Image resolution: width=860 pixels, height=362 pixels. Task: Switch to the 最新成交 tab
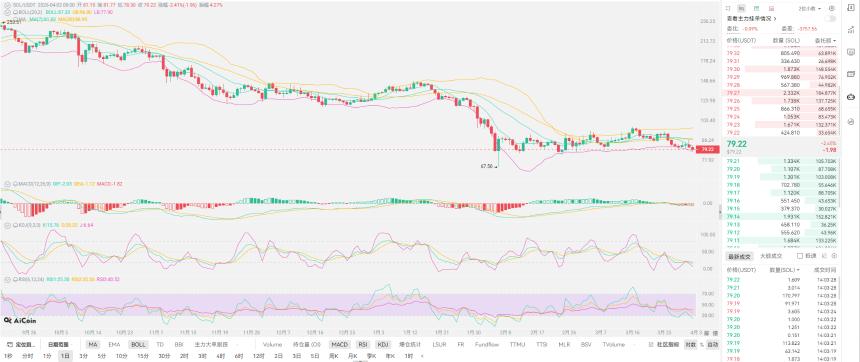[x=739, y=256]
